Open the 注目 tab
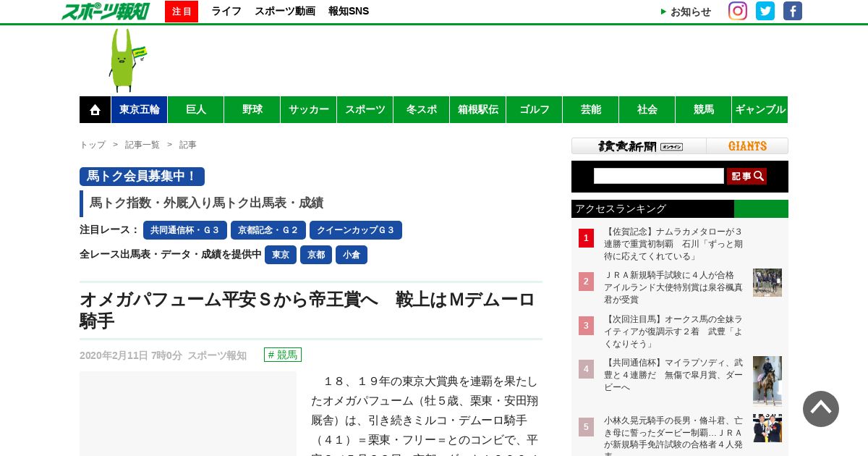Screen dimensions: 868x456 tap(182, 12)
